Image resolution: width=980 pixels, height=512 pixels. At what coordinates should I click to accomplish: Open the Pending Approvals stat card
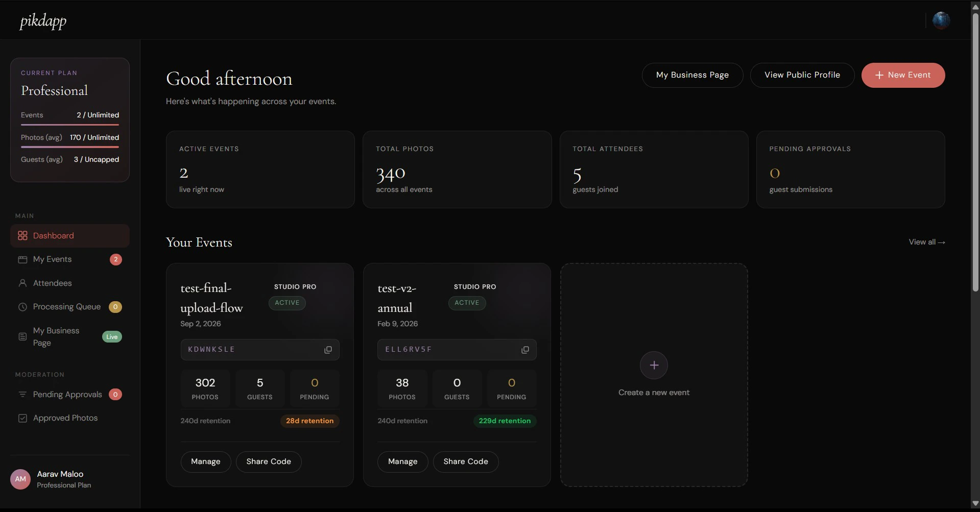click(850, 169)
